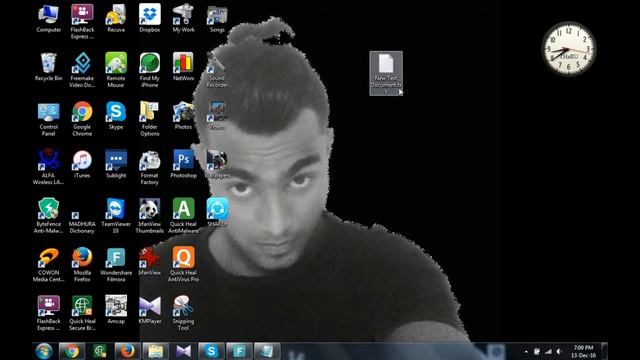Open the Wallpapers folder shortcut
Image resolution: width=640 pixels, height=360 pixels.
217,164
